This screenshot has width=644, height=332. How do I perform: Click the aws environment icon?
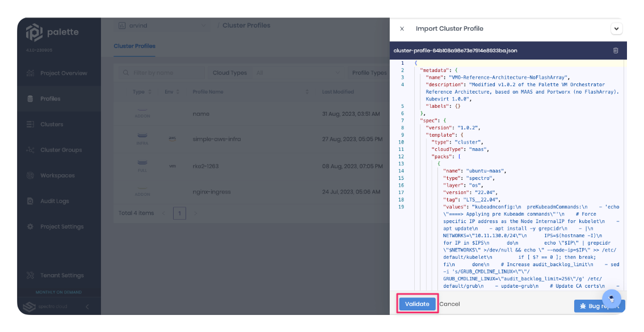172,139
